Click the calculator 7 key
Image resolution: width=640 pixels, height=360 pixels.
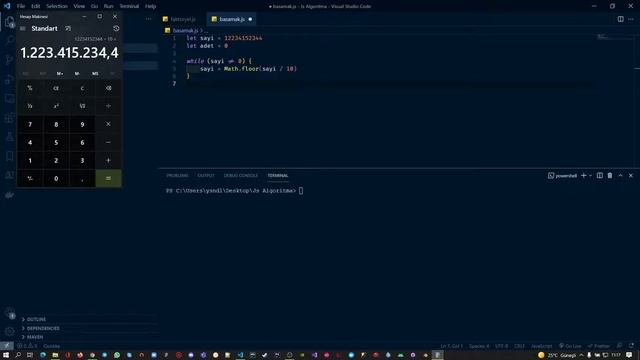(x=30, y=124)
